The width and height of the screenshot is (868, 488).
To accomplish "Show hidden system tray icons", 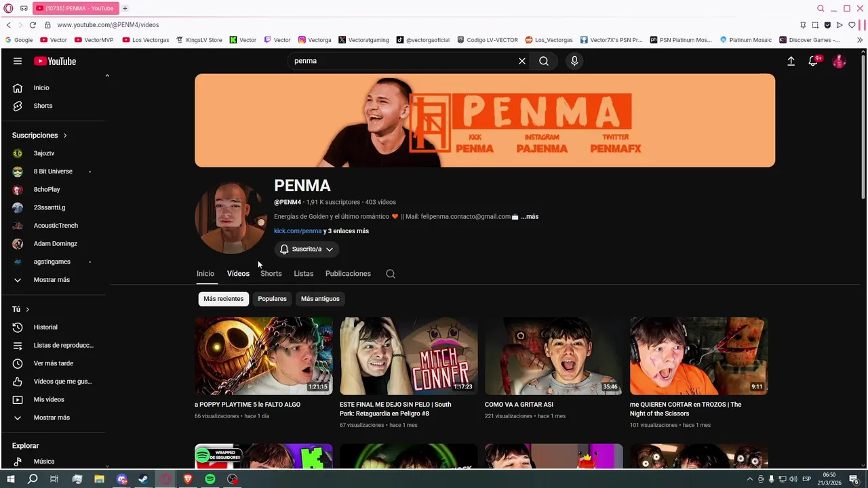I will [x=749, y=479].
